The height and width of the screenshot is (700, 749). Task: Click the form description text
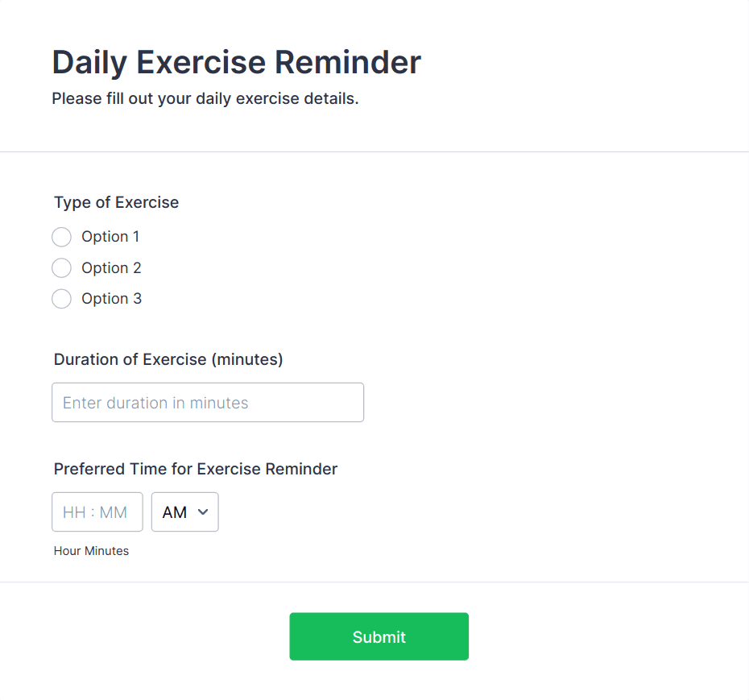(x=205, y=98)
